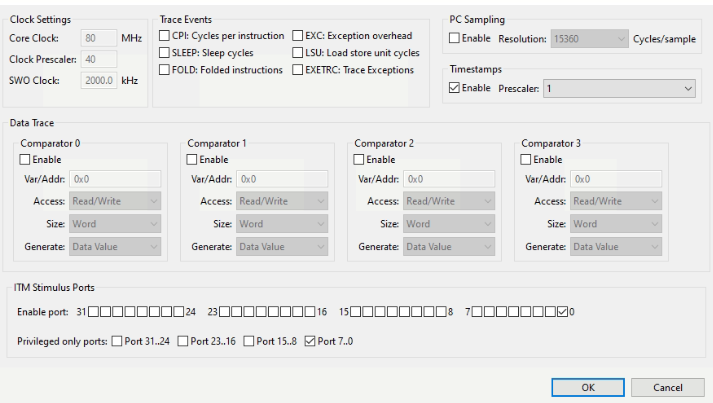This screenshot has height=403, width=713.
Task: Cancel the trace settings dialog
Action: [x=667, y=387]
